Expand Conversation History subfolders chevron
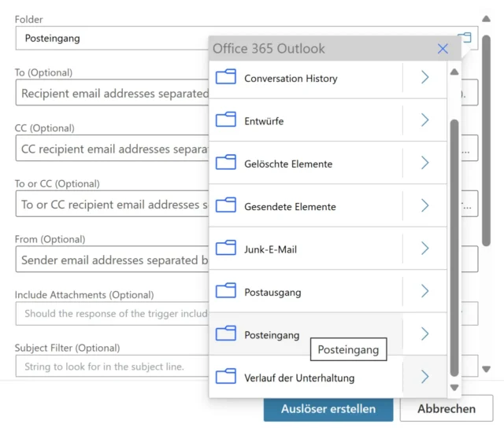 (424, 78)
